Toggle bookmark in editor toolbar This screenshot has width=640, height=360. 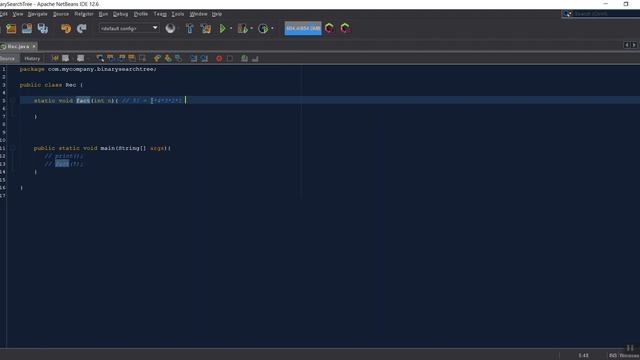[x=178, y=58]
